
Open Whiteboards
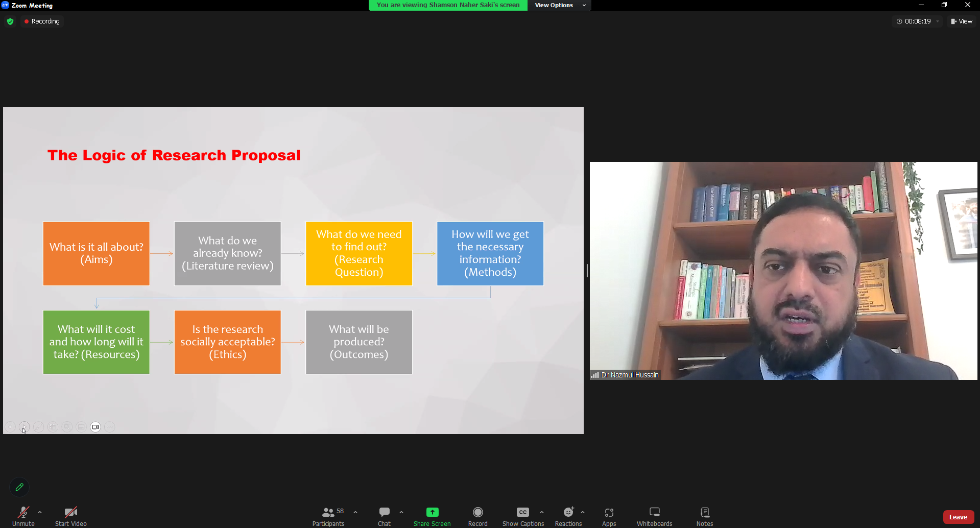[654, 516]
